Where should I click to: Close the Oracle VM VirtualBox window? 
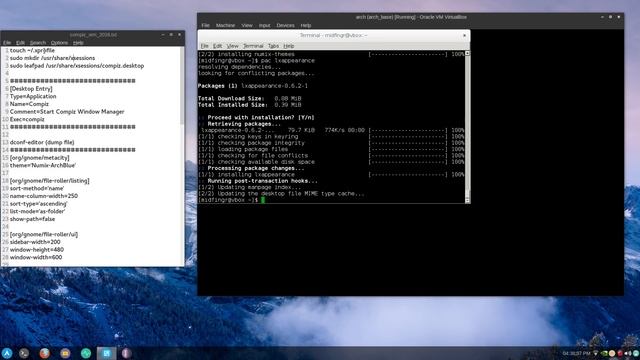tap(619, 17)
